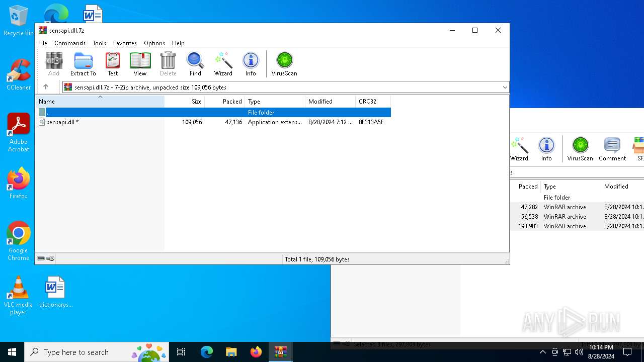
Task: Click the Delete toolbar icon
Action: [168, 64]
